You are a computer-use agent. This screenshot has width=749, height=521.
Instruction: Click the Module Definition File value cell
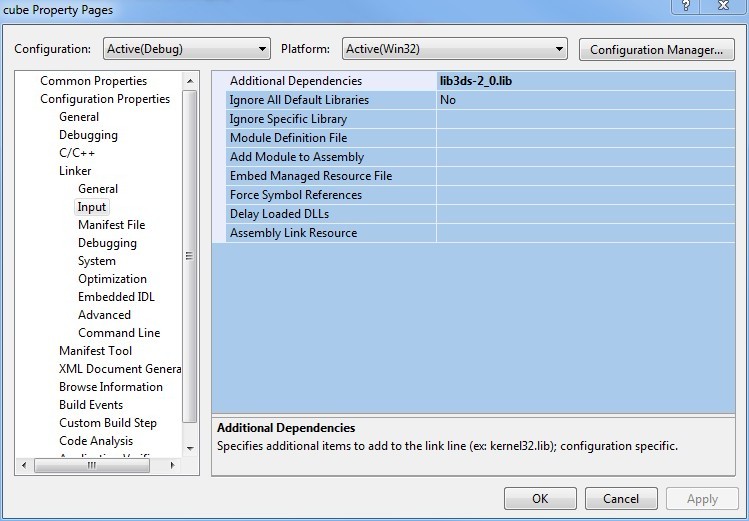click(585, 138)
